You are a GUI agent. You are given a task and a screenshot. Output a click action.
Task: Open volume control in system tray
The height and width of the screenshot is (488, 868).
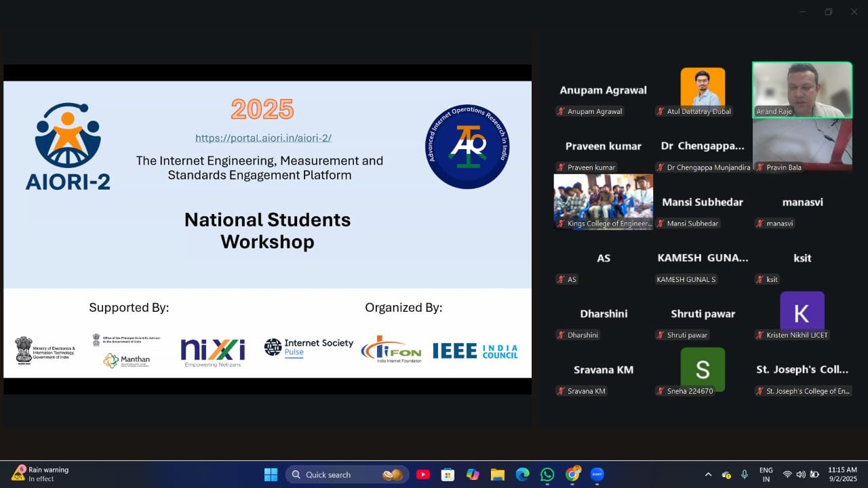(800, 474)
